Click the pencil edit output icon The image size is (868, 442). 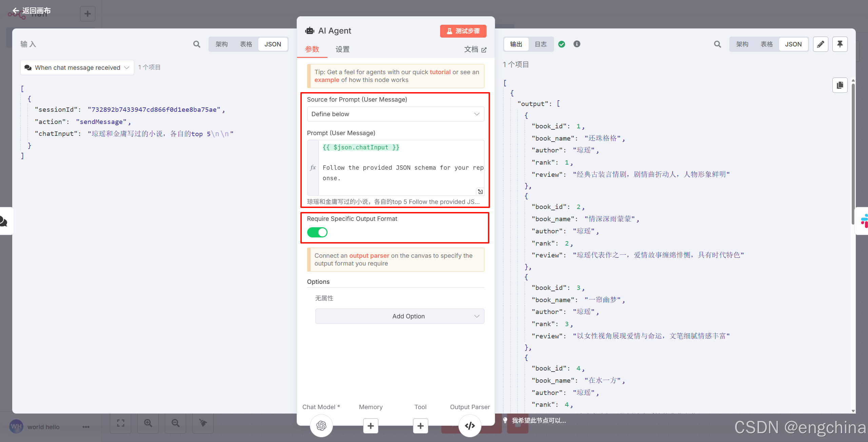pos(821,44)
